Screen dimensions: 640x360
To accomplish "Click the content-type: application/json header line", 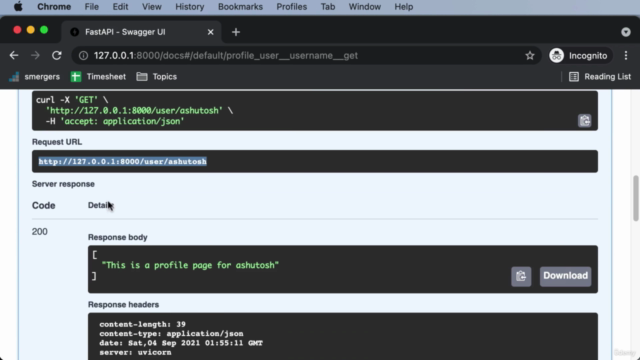I will pyautogui.click(x=171, y=334).
